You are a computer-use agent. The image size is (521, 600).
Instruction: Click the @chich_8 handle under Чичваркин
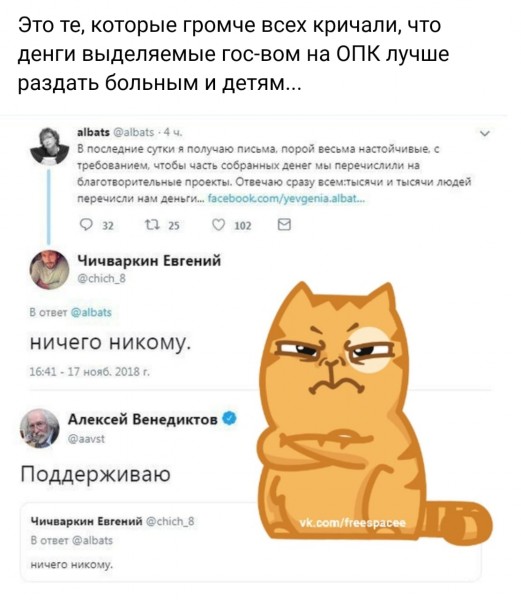pyautogui.click(x=101, y=279)
